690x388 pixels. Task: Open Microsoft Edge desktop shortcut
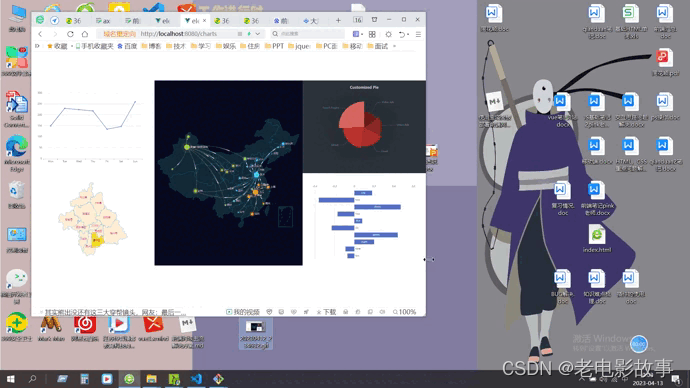(x=17, y=154)
